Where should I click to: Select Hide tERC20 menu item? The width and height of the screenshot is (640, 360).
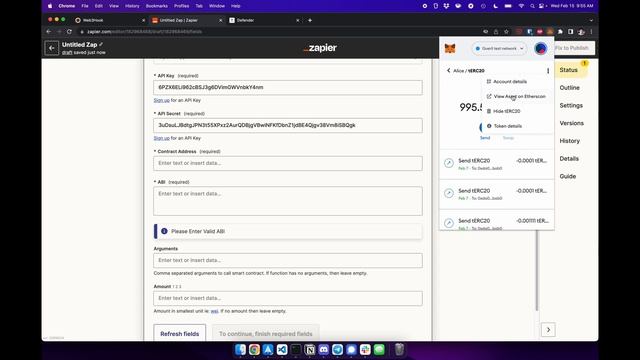click(503, 111)
